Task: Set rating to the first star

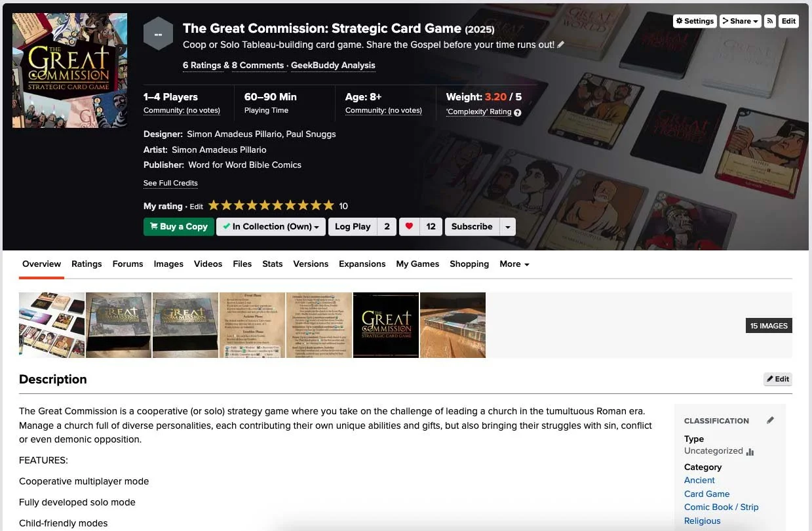Action: (214, 206)
